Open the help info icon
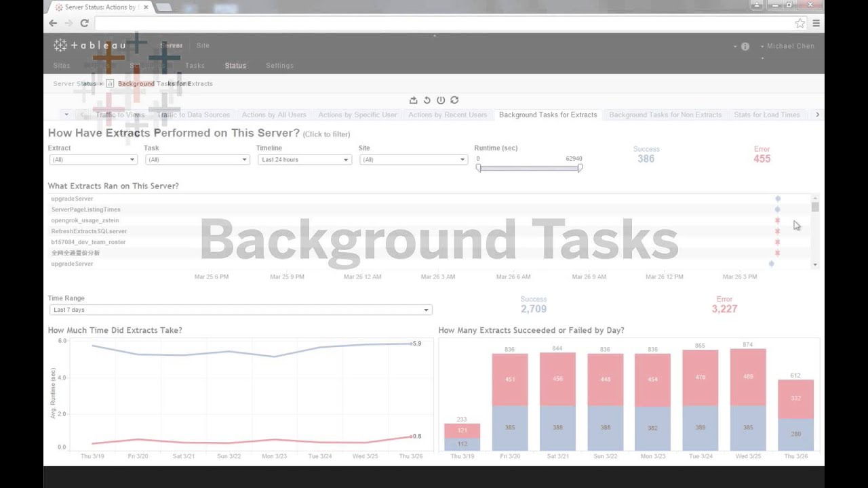The image size is (868, 488). tap(745, 47)
